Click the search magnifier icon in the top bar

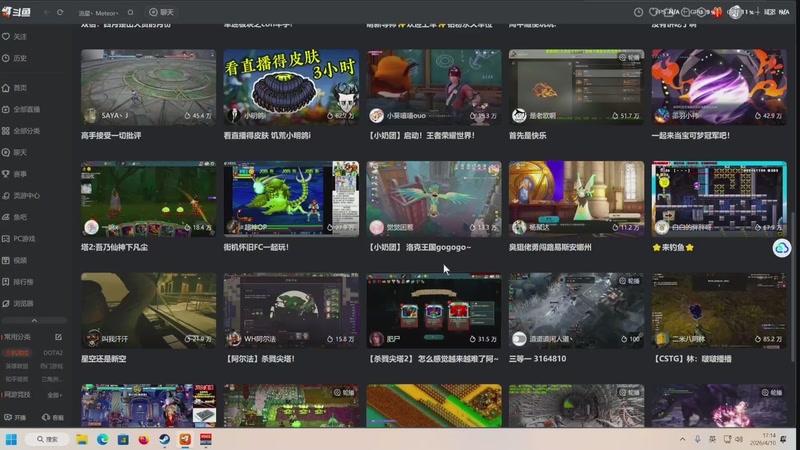click(131, 12)
